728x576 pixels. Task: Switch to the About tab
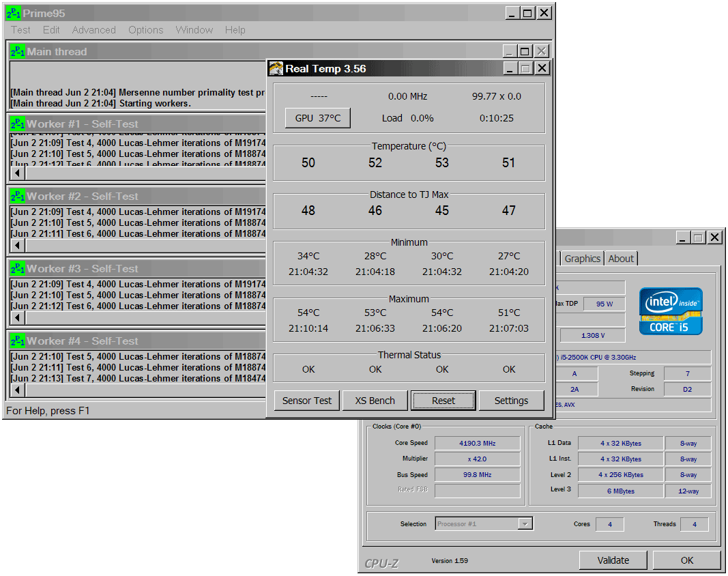click(621, 259)
